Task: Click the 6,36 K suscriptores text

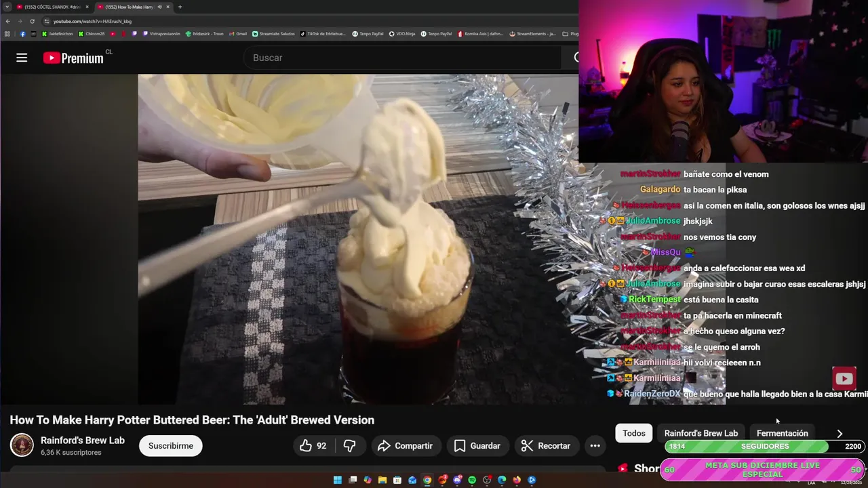Action: pyautogui.click(x=71, y=453)
